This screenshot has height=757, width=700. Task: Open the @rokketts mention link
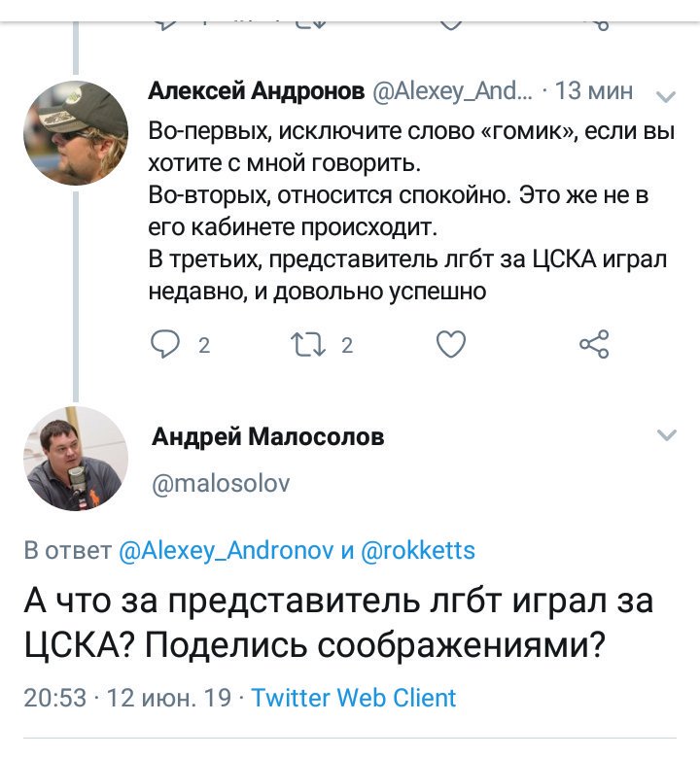(x=418, y=551)
